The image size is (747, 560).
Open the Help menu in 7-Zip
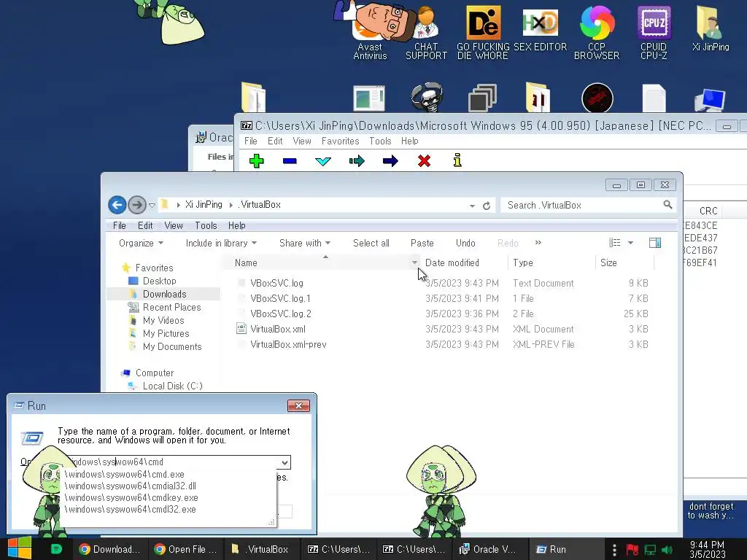[410, 141]
